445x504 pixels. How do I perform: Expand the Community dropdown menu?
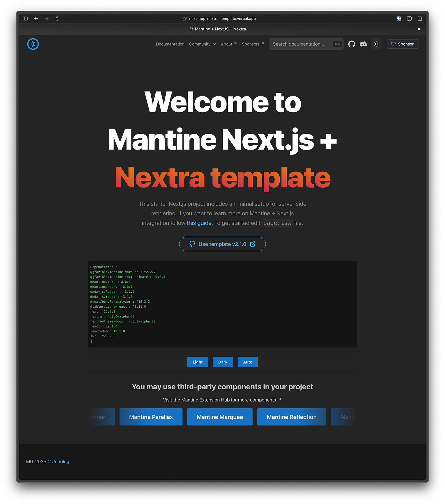point(202,44)
